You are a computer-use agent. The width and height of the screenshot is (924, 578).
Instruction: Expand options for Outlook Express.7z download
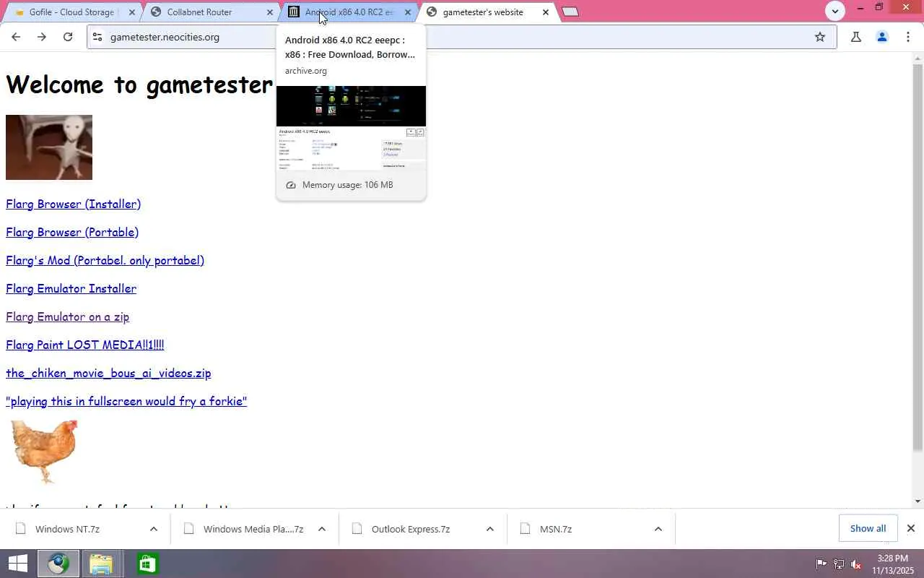point(490,529)
